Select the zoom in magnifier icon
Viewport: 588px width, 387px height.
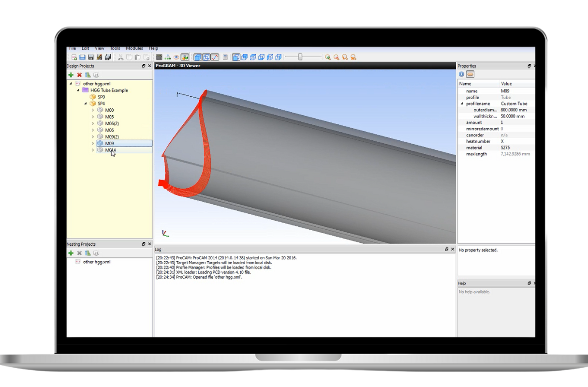point(328,57)
